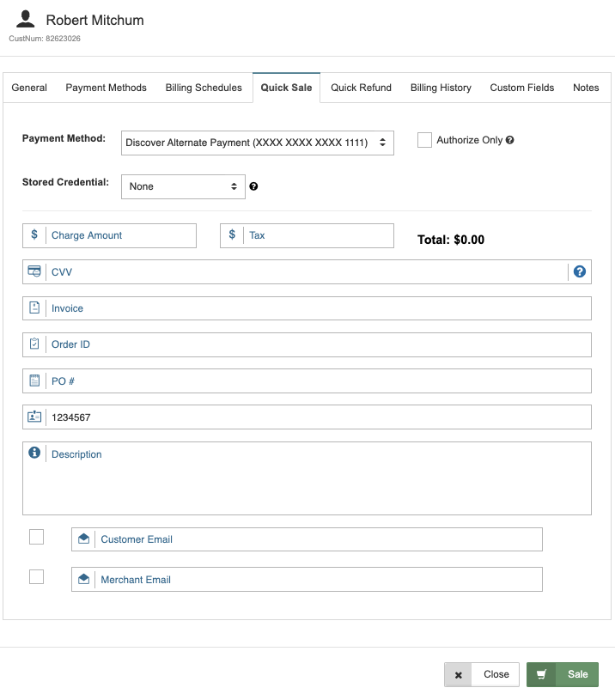
Task: Click the help icon beside Stored Credential
Action: 253,186
